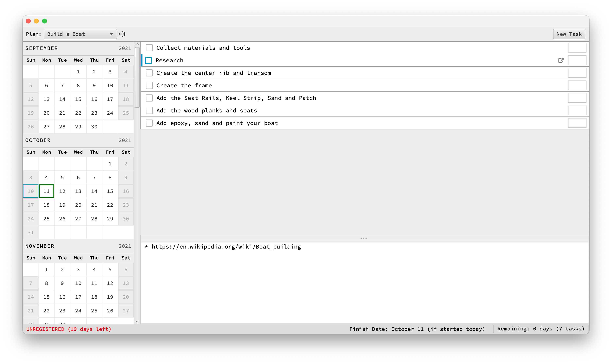
Task: Open the external link icon for Research
Action: (x=560, y=60)
